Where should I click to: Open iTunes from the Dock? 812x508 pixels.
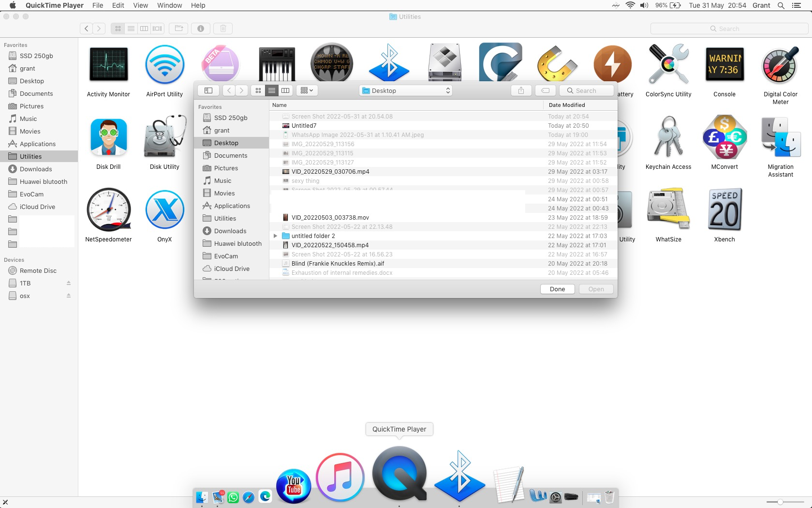pos(340,478)
